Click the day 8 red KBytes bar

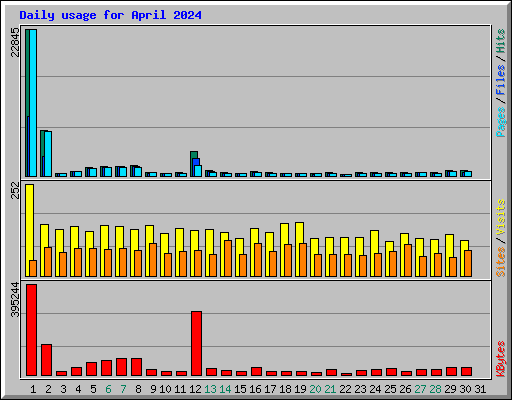pos(137,367)
